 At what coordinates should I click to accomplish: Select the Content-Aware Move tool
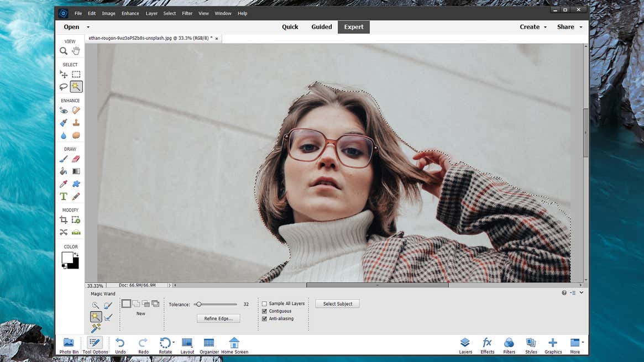(x=64, y=232)
